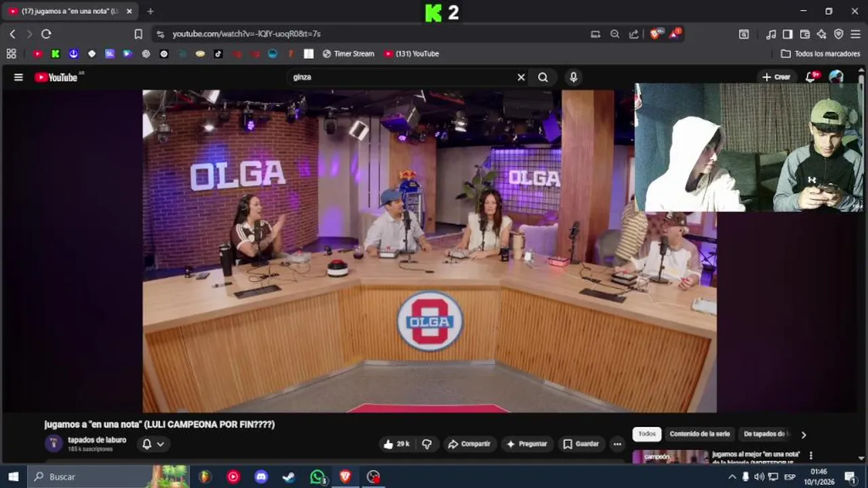Viewport: 868px width, 488px height.
Task: Open the (131) YouTube bookmark
Action: [411, 54]
